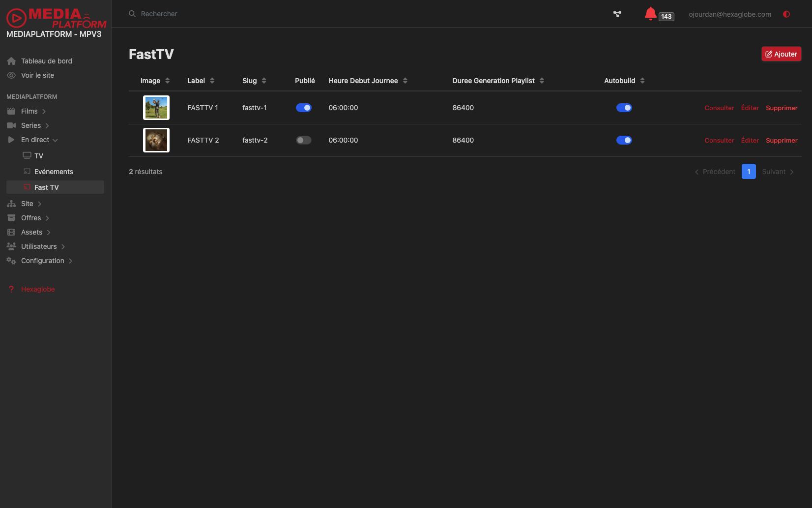Enable the Publié toggle for FASTTV 2
The height and width of the screenshot is (508, 812).
coord(303,140)
